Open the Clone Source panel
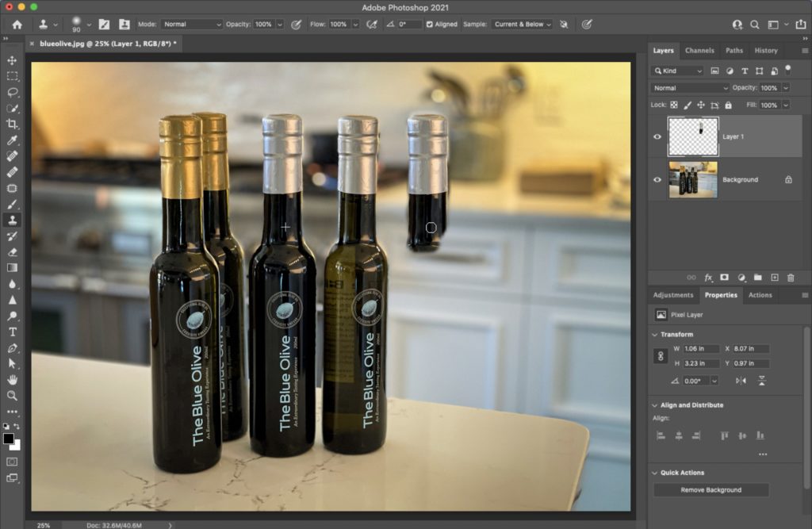The image size is (812, 529). (x=124, y=25)
